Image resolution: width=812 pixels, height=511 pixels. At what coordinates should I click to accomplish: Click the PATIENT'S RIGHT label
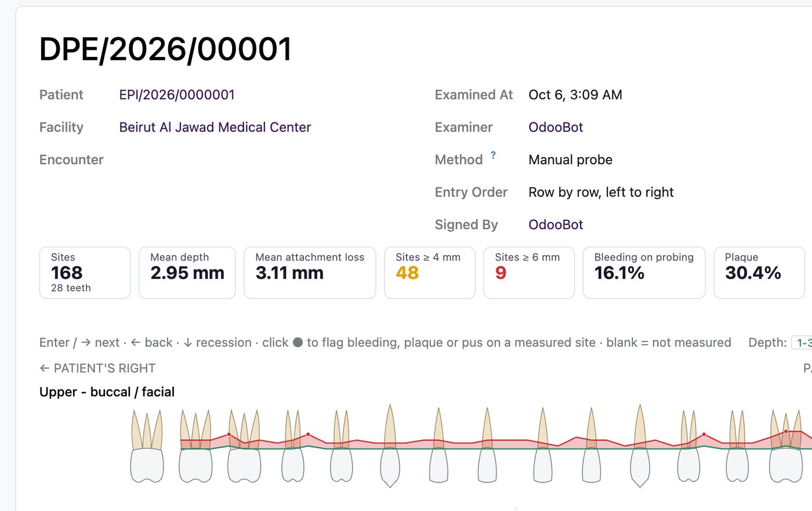point(97,368)
